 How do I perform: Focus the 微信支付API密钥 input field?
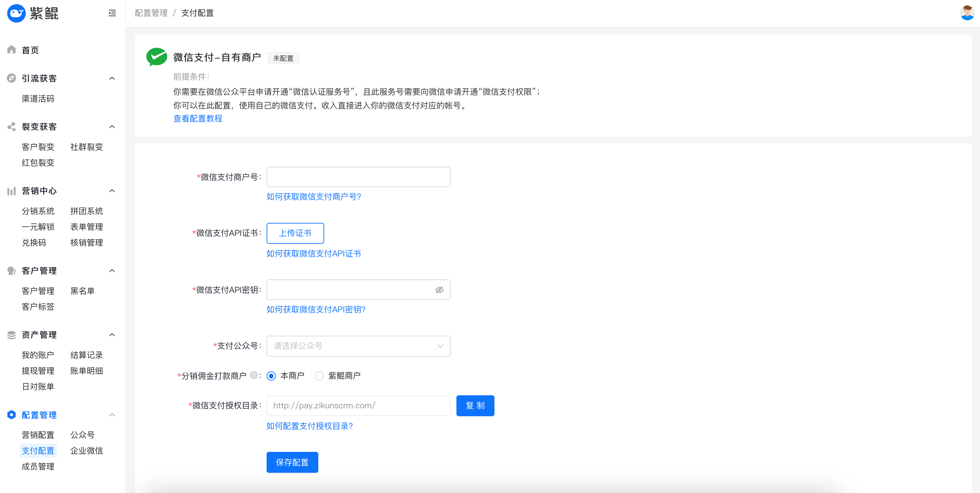[358, 290]
